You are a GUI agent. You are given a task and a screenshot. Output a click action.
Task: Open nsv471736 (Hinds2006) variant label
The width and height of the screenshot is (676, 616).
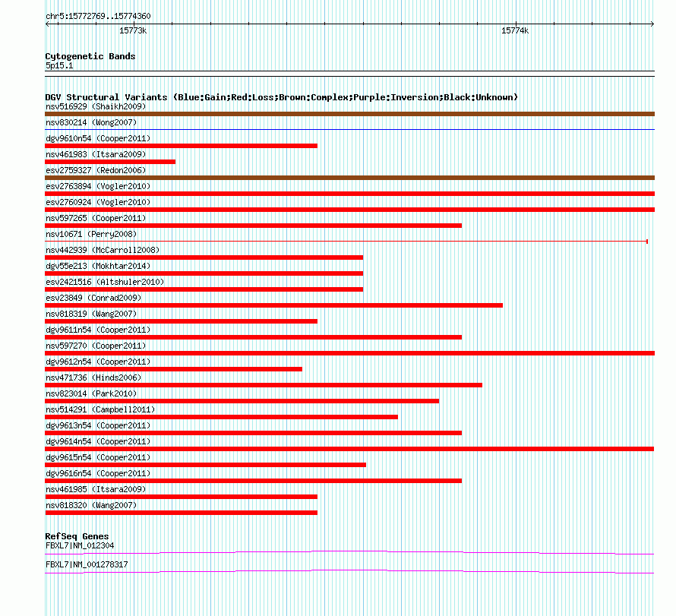click(93, 377)
